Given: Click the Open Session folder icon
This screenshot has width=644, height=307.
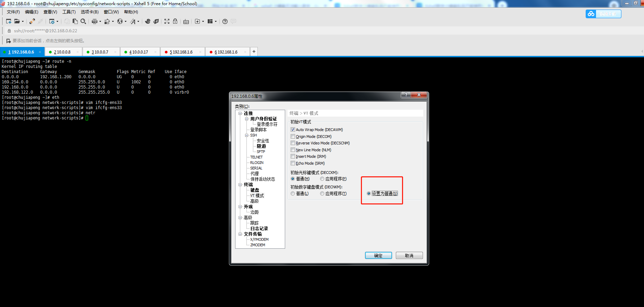Looking at the screenshot, I should tap(17, 21).
